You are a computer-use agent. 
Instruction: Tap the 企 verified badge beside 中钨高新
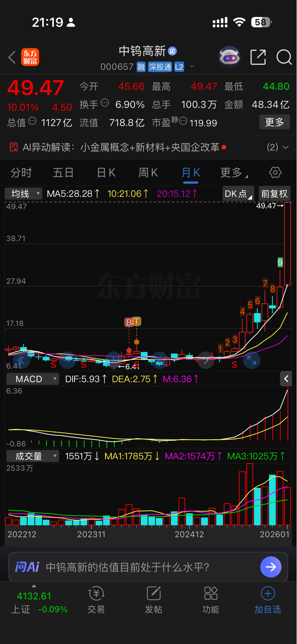pyautogui.click(x=172, y=51)
